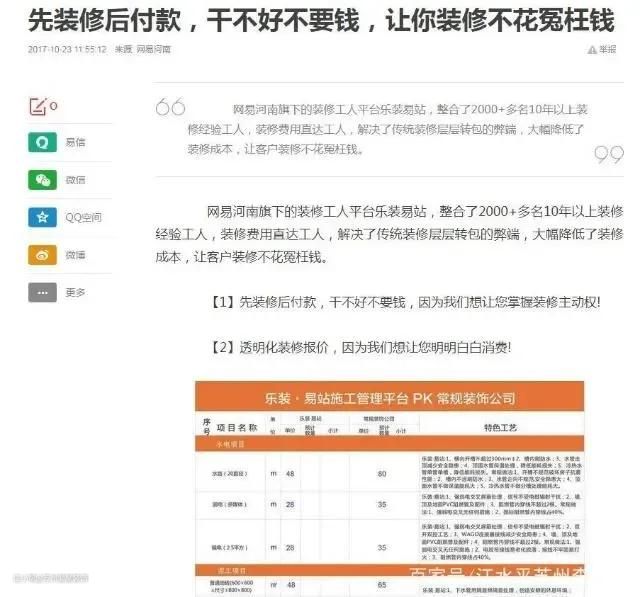This screenshot has height=597, width=640.
Task: Click the 项目名称 column header in table
Action: point(237,427)
